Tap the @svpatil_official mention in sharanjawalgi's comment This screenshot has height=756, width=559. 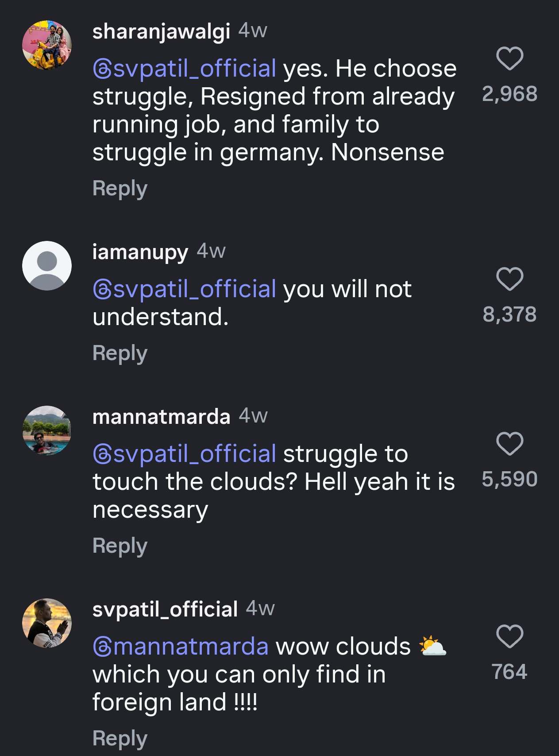185,69
